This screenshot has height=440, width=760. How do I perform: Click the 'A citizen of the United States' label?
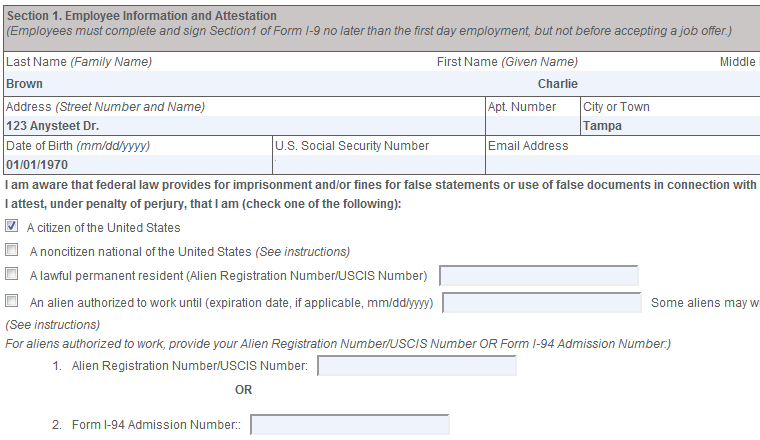104,228
